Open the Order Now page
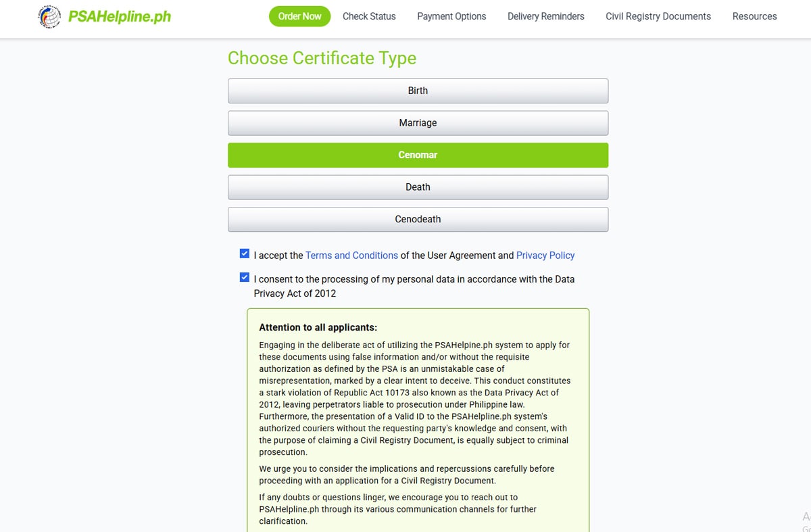811x532 pixels. click(x=299, y=16)
